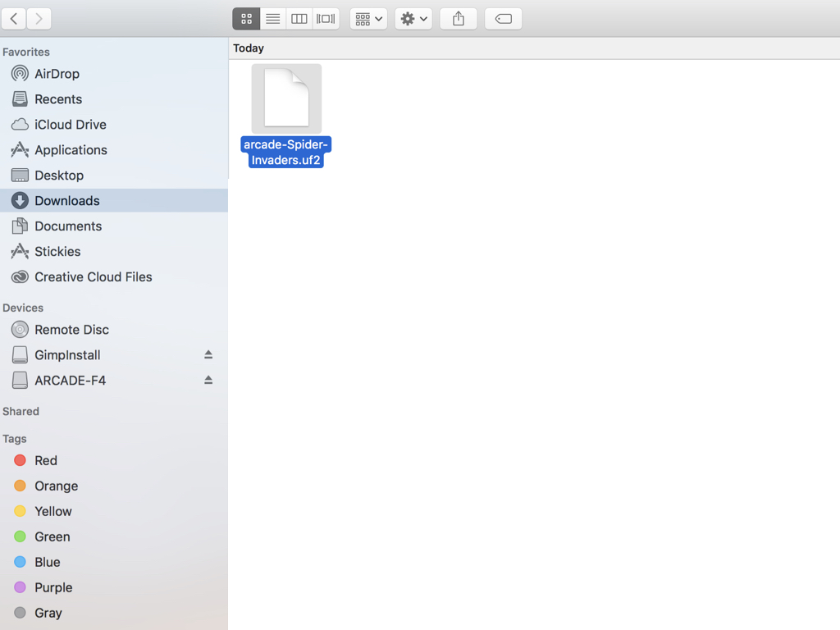Click the Downloads arrow icon

20,200
